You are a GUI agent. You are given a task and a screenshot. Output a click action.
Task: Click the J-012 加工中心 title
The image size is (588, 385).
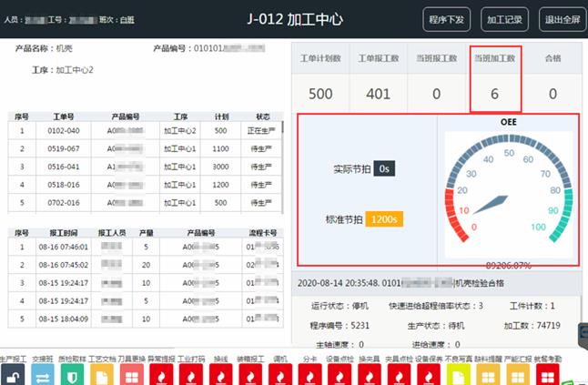tap(295, 19)
